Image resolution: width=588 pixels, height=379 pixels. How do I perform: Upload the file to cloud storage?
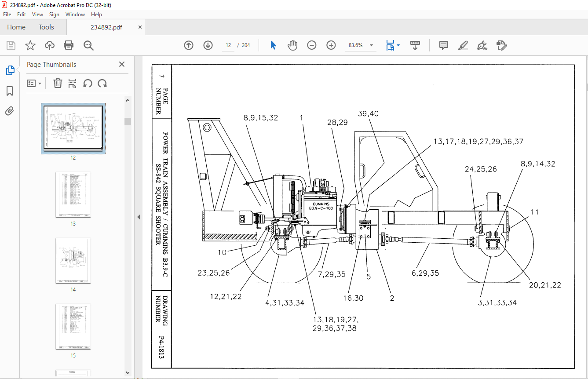pos(50,45)
